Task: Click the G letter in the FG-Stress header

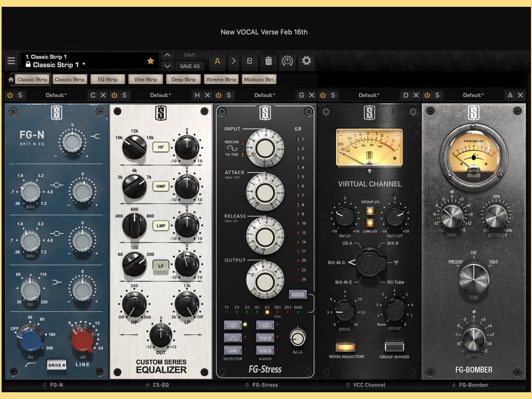Action: [301, 96]
